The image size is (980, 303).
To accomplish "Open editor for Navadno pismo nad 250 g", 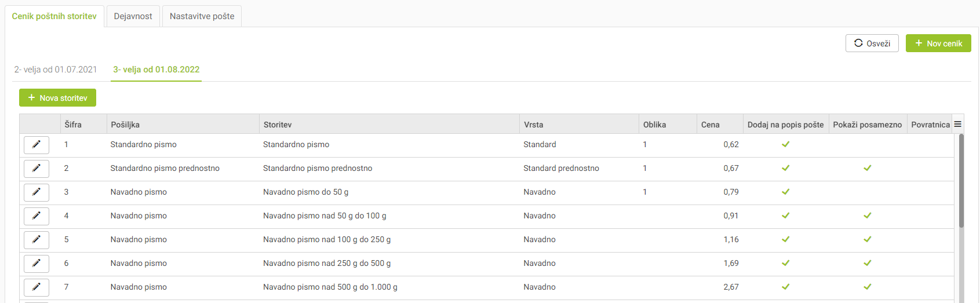I will point(37,264).
